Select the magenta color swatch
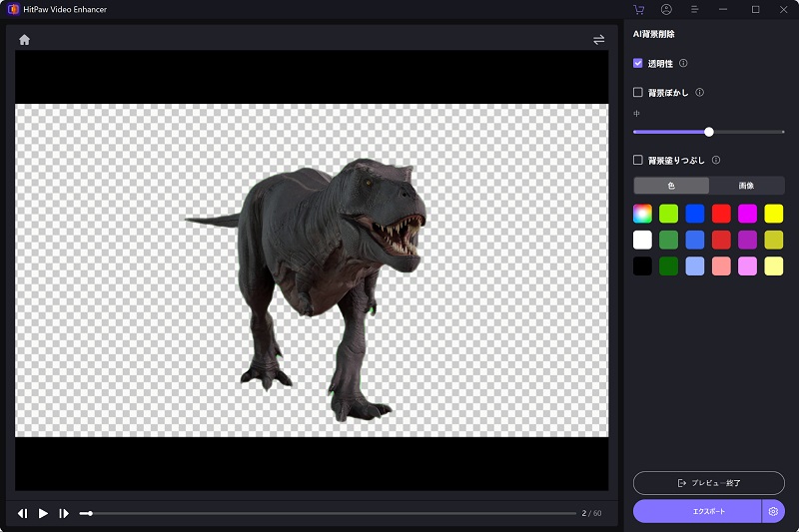 click(747, 214)
